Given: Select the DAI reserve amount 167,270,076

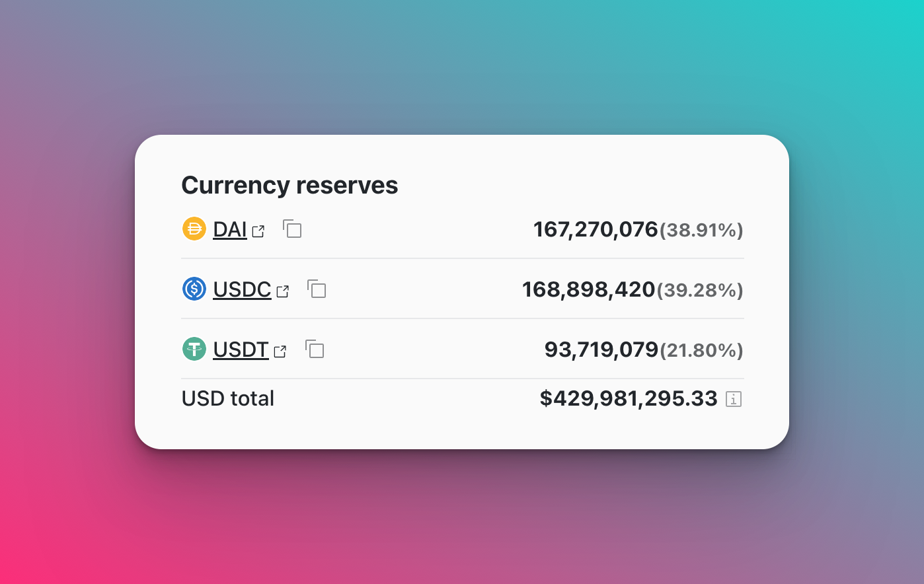Looking at the screenshot, I should tap(596, 229).
